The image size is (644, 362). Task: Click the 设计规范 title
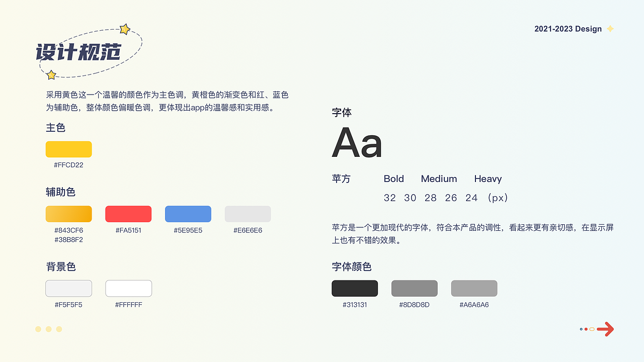click(x=79, y=52)
